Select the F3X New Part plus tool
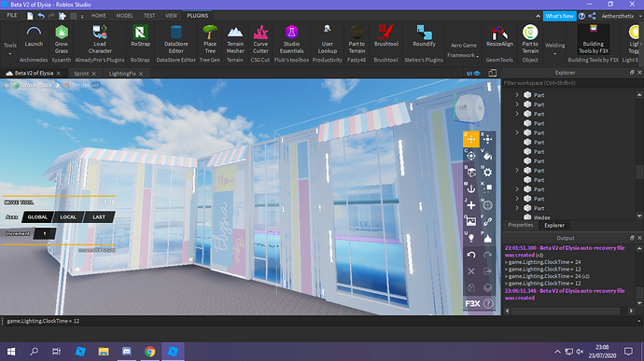This screenshot has width=644, height=361. (470, 205)
